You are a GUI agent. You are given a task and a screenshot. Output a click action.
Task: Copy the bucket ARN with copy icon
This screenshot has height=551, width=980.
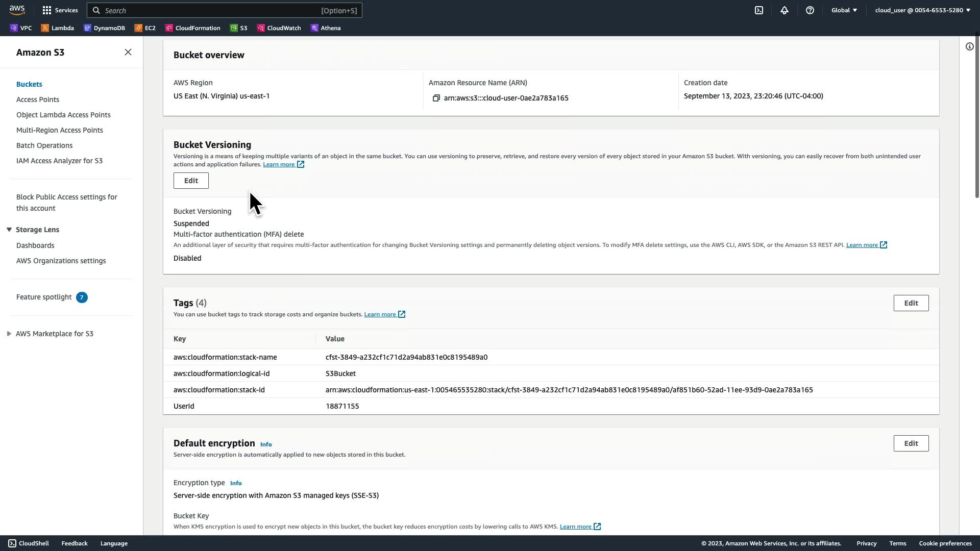pyautogui.click(x=436, y=98)
